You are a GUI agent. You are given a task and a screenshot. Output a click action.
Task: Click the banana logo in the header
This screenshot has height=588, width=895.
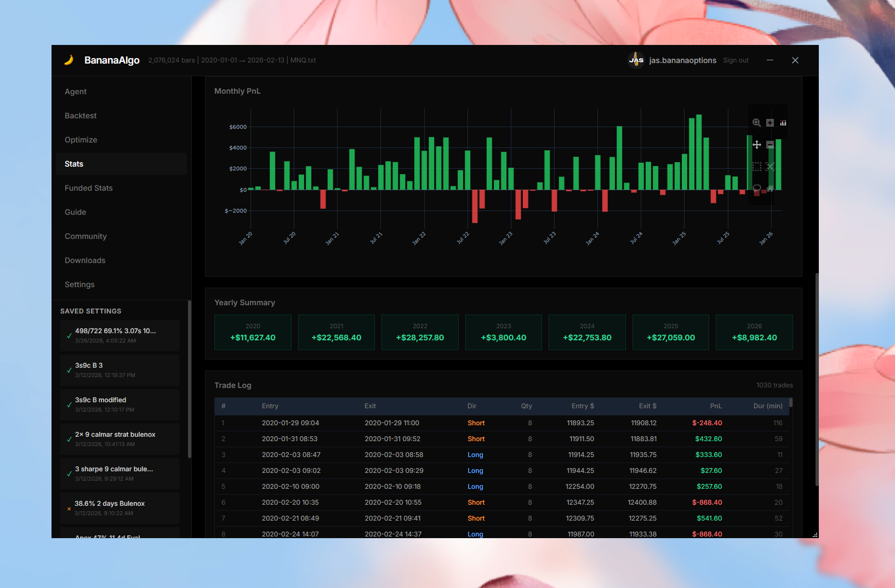[x=70, y=60]
